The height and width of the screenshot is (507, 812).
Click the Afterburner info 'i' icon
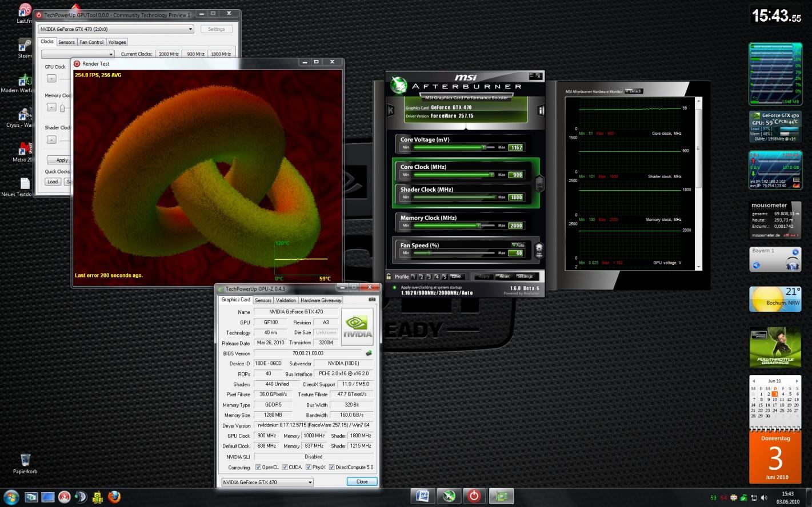[541, 110]
